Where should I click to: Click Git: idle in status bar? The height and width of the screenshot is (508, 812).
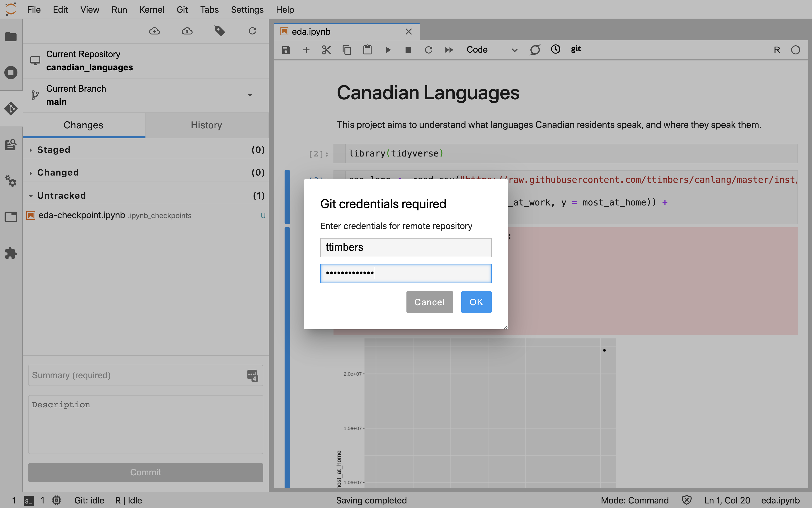click(x=89, y=500)
